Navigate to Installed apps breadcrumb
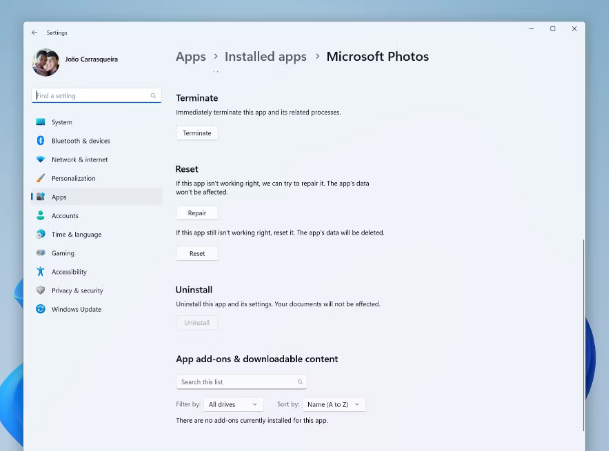Image resolution: width=609 pixels, height=451 pixels. coord(265,57)
